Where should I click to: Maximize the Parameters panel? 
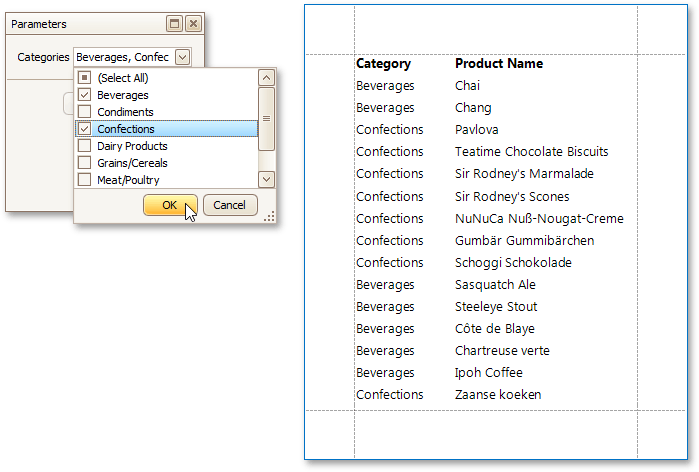point(175,24)
